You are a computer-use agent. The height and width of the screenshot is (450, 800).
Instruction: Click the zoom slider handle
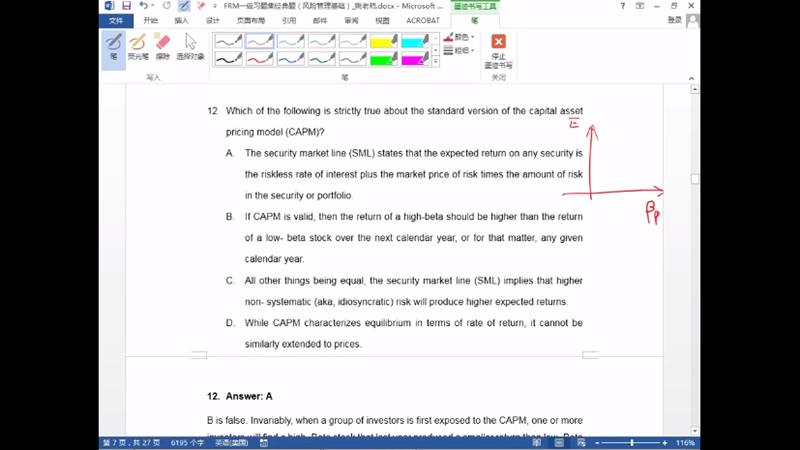click(x=632, y=443)
